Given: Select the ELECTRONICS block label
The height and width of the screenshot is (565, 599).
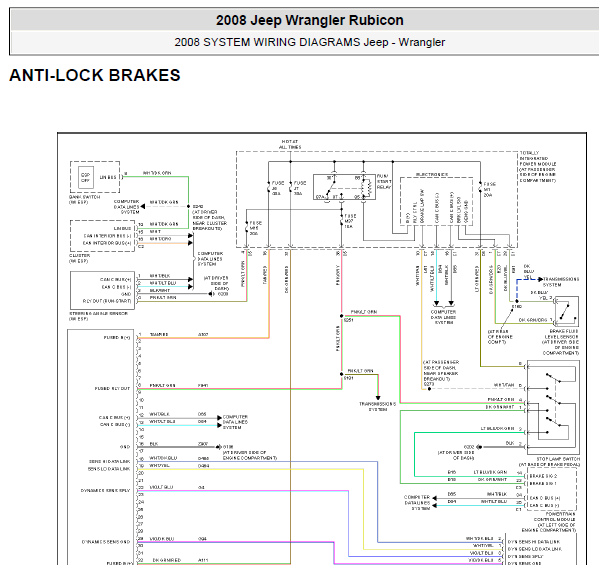Looking at the screenshot, I should click(432, 175).
